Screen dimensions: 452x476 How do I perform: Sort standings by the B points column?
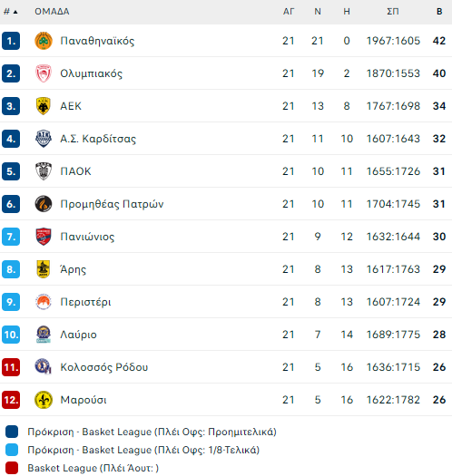[x=439, y=12]
